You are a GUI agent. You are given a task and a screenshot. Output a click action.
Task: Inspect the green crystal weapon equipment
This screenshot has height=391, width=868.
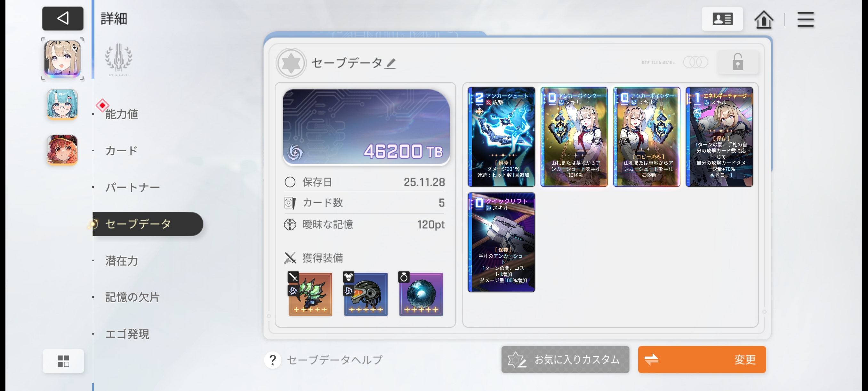310,294
